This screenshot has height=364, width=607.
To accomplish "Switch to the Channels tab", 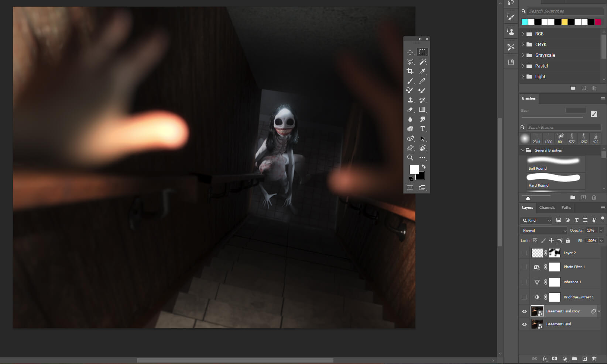I will tap(547, 208).
